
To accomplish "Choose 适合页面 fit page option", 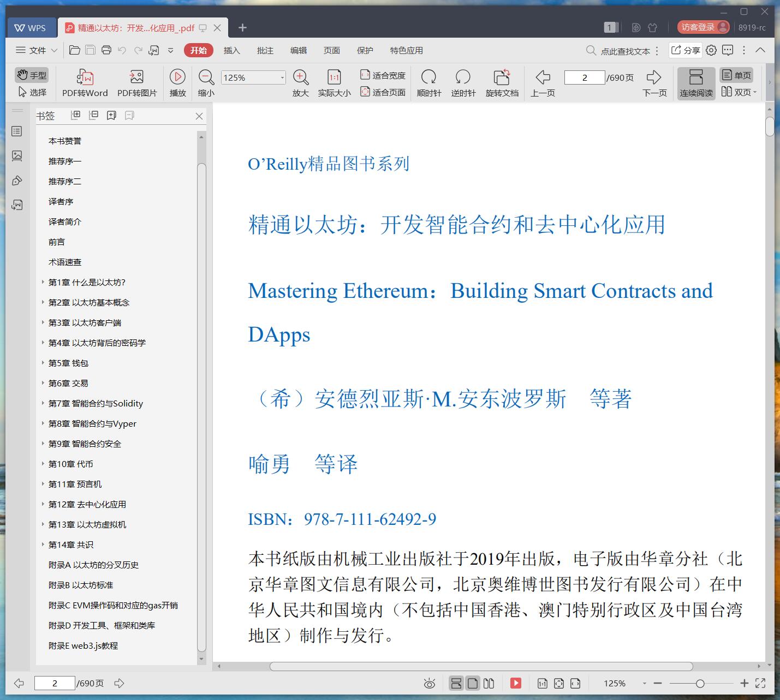I will pyautogui.click(x=383, y=92).
